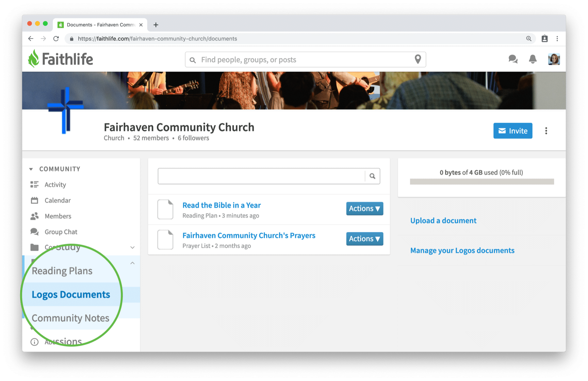This screenshot has height=381, width=588.
Task: Click the browser forward arrow
Action: pyautogui.click(x=43, y=39)
